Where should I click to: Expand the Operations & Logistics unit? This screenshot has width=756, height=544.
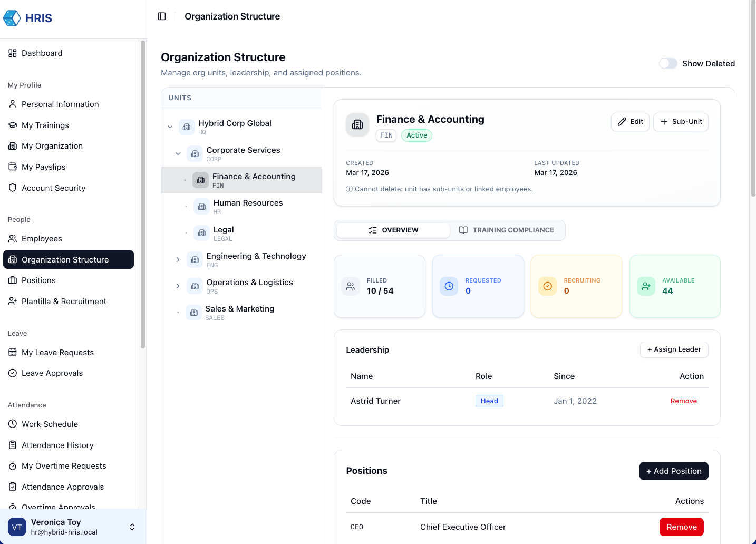[x=178, y=286]
